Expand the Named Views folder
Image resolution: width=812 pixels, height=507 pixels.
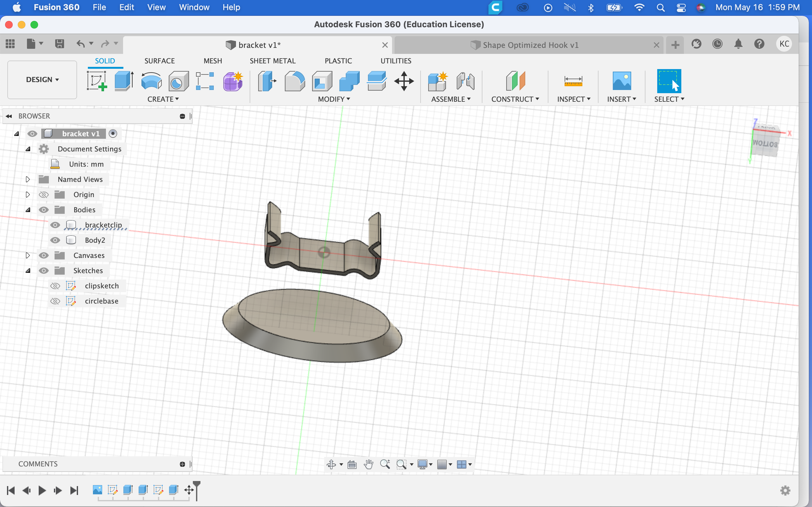(28, 179)
